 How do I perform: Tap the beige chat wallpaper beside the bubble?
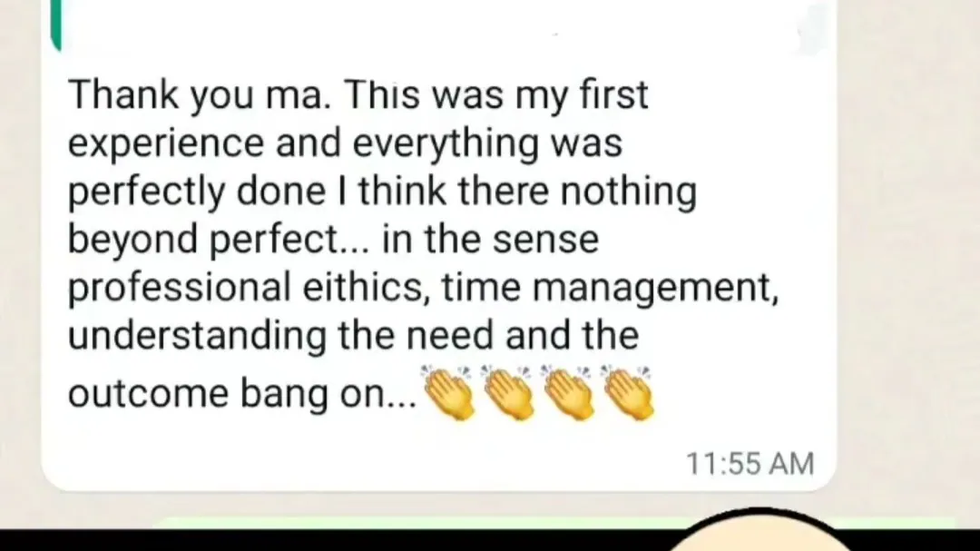tap(906, 251)
